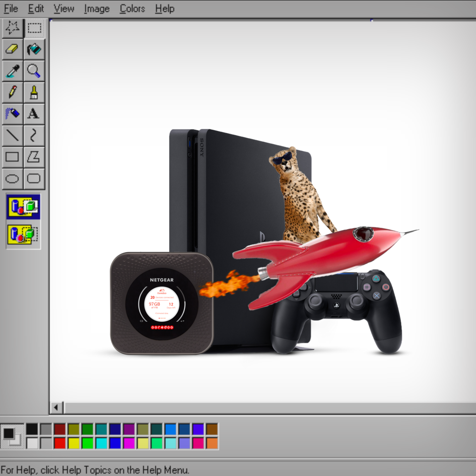
Task: Pick the black color swatch
Action: click(x=32, y=429)
